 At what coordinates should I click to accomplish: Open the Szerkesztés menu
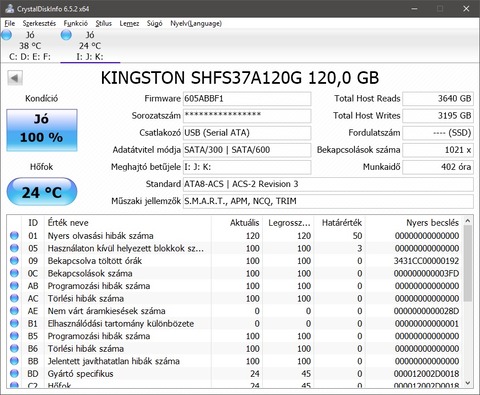[39, 23]
